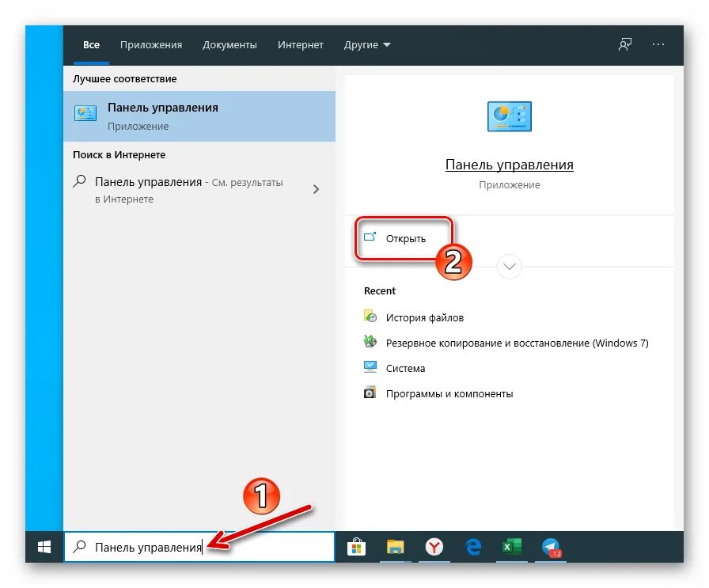Click the Поиск в Интернете heading
Image resolution: width=709 pixels, height=588 pixels.
[119, 154]
